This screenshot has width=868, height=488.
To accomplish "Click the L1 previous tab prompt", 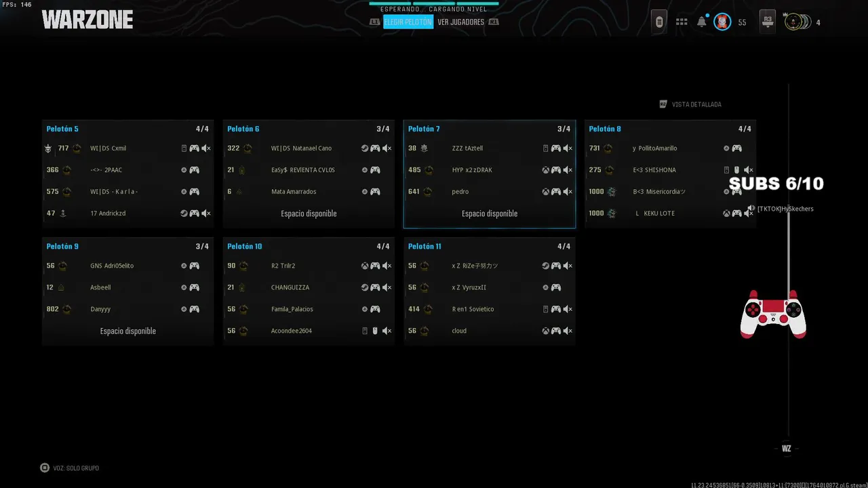I will tap(375, 22).
